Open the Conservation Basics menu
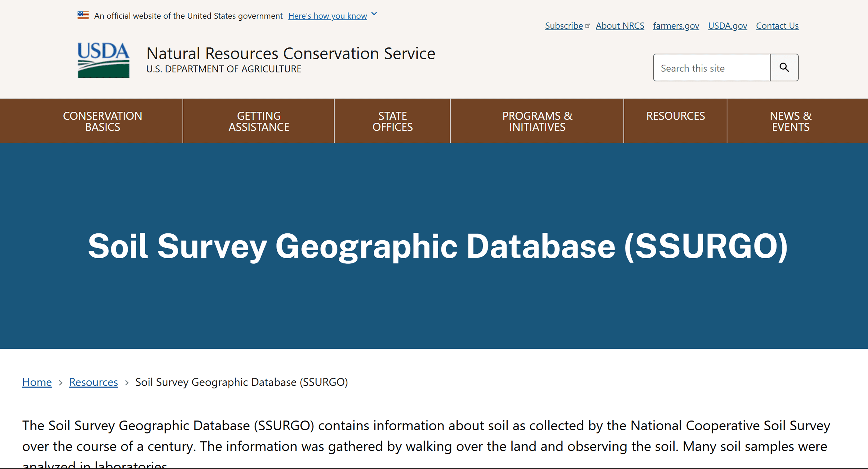This screenshot has height=469, width=868. [x=102, y=121]
